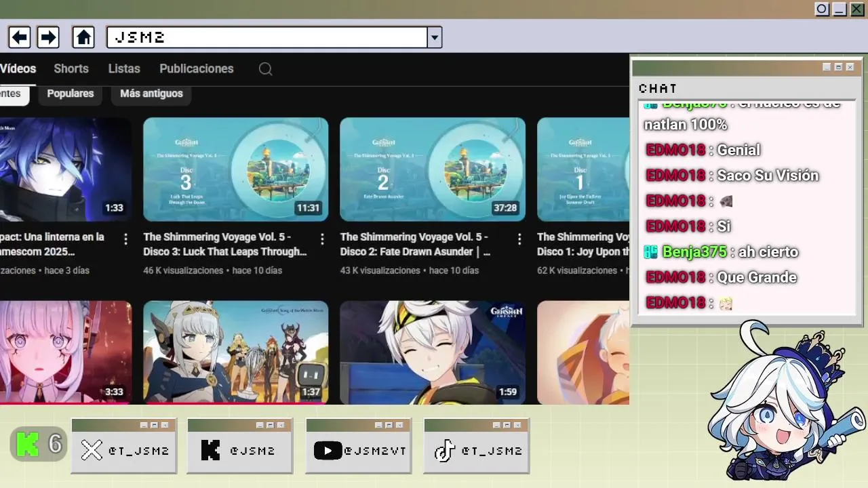Click the green Kick viewer count icon
868x488 pixels.
tap(28, 444)
